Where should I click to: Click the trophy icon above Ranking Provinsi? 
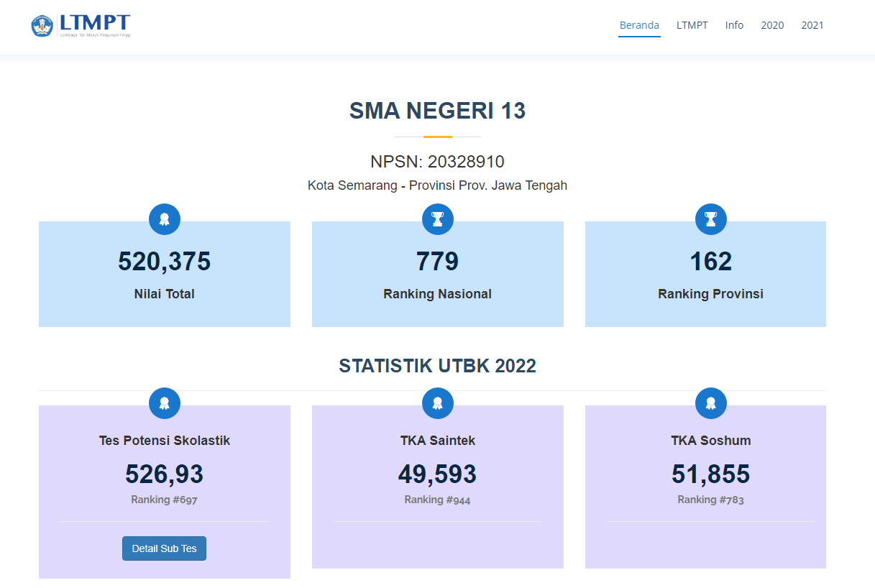[710, 219]
